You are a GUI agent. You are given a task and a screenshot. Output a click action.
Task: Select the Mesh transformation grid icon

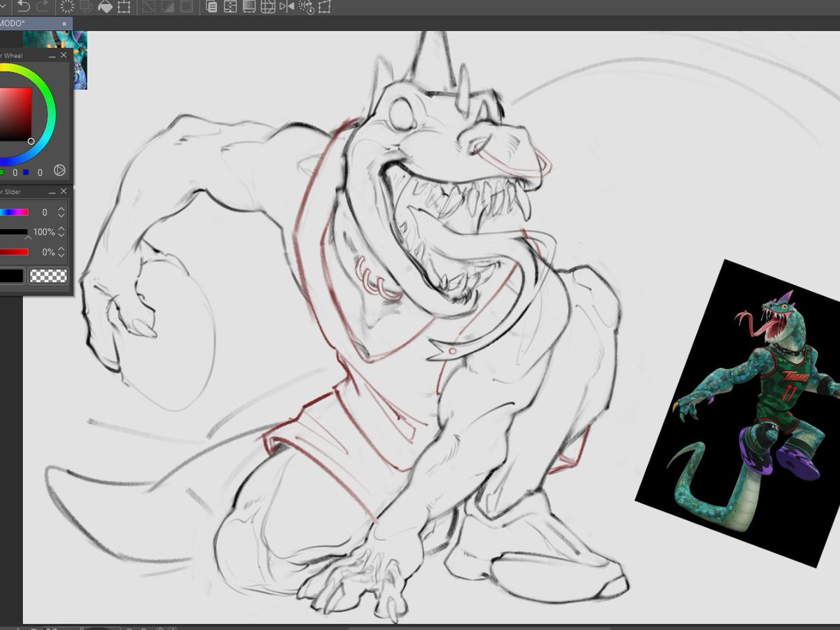268,7
